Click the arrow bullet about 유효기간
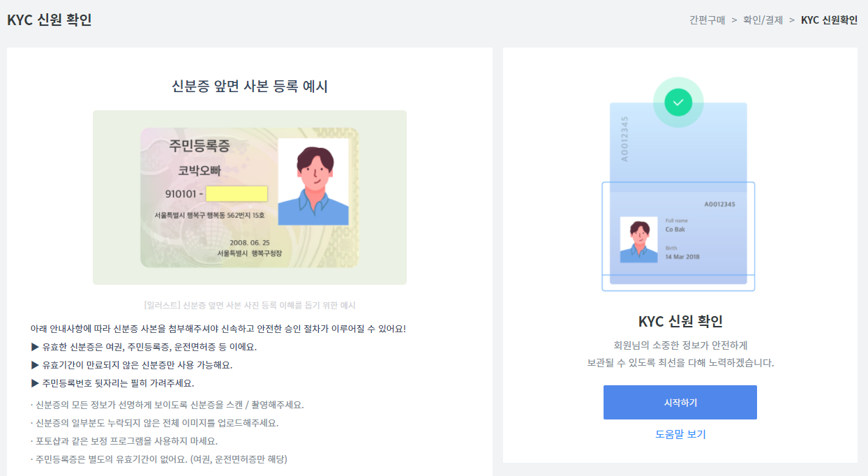The width and height of the screenshot is (868, 476). (132, 365)
